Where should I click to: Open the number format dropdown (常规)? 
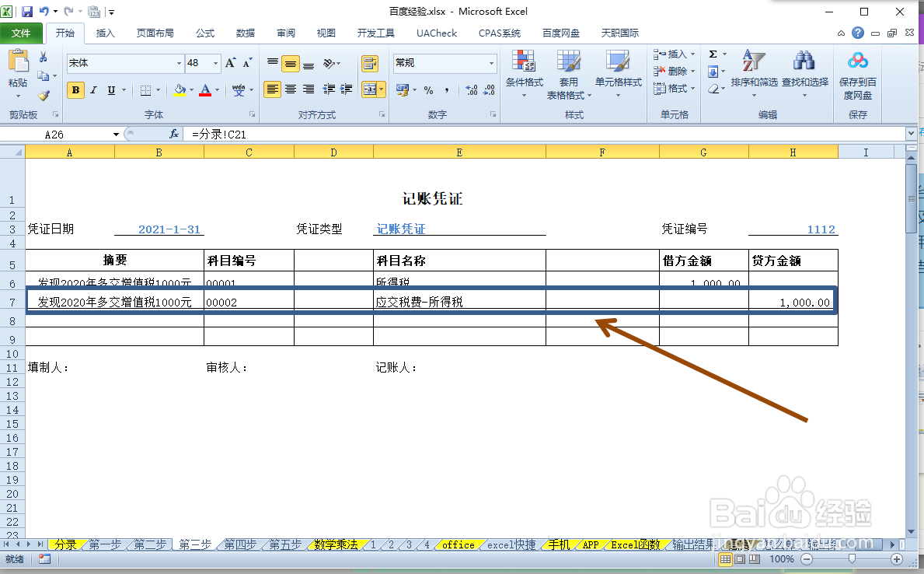point(491,63)
